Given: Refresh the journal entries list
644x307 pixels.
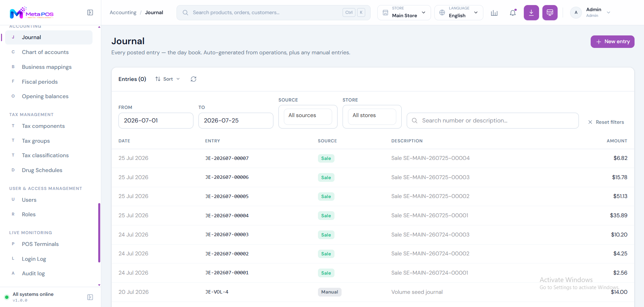Looking at the screenshot, I should pyautogui.click(x=193, y=79).
